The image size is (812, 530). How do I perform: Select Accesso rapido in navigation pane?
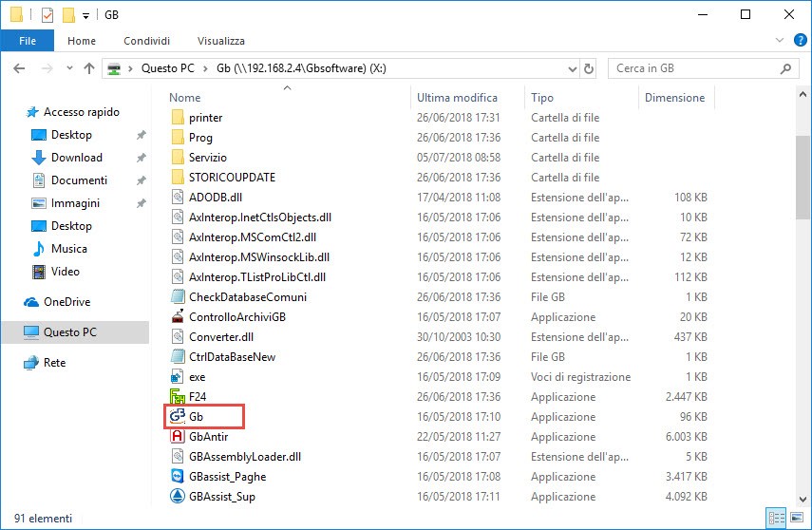(x=82, y=112)
